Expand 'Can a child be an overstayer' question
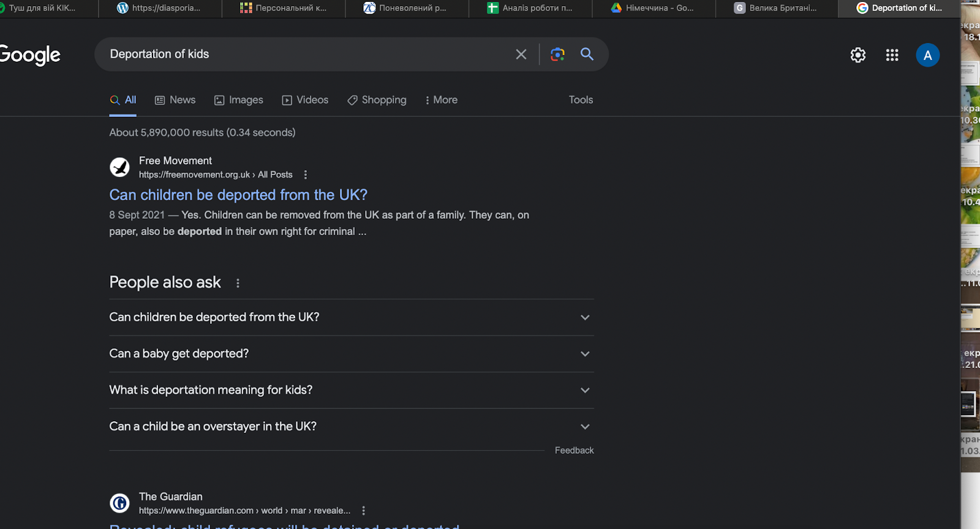 pos(584,427)
